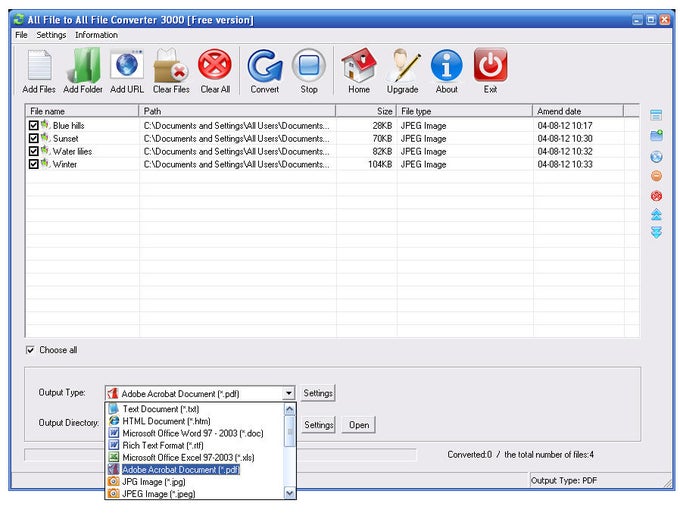Click dropdown list scroll up arrow
680x516 pixels.
tap(290, 409)
